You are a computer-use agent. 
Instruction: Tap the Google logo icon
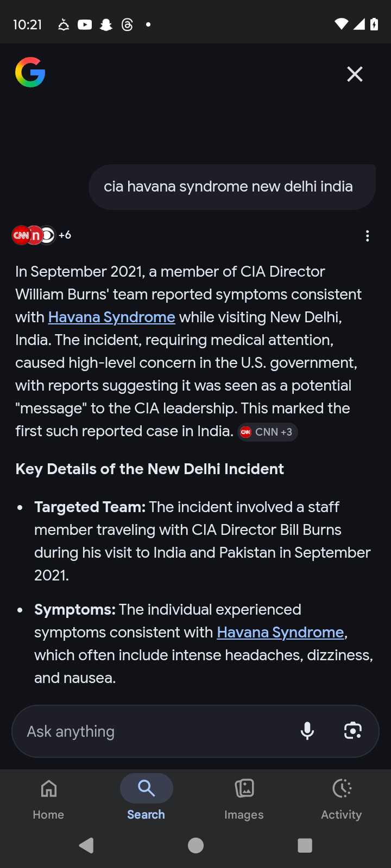pos(30,73)
